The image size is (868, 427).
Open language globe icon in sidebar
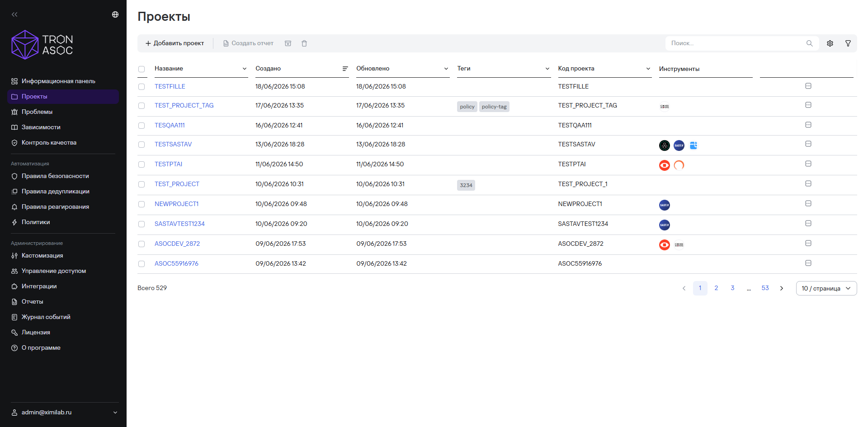tap(115, 14)
